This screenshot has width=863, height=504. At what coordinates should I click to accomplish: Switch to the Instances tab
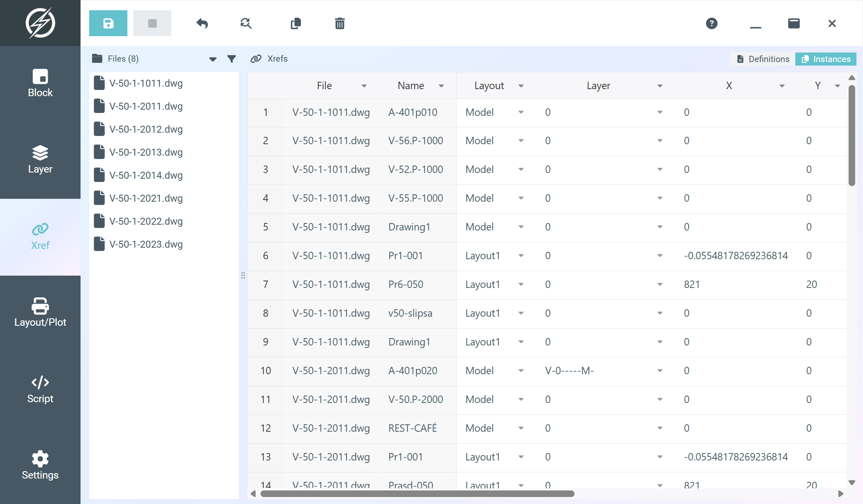(826, 59)
